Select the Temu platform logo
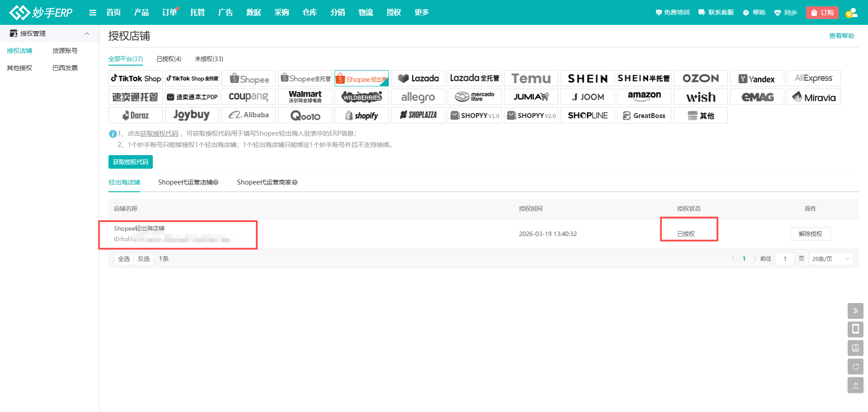The image size is (868, 412). [531, 78]
